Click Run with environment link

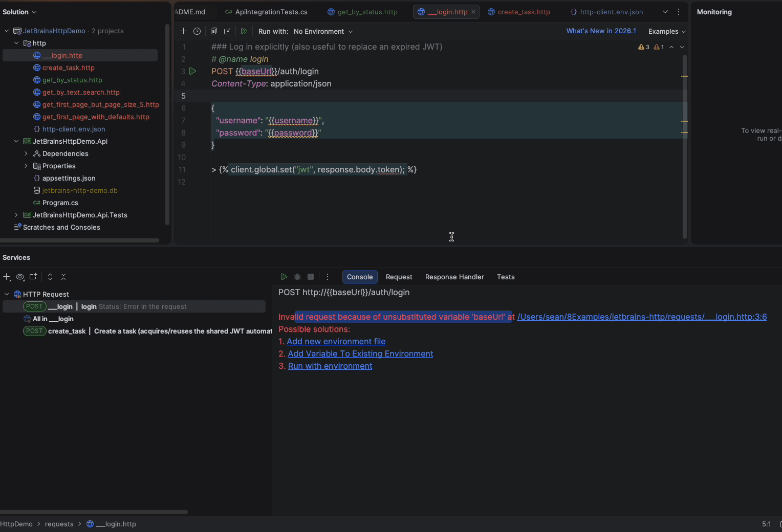330,366
